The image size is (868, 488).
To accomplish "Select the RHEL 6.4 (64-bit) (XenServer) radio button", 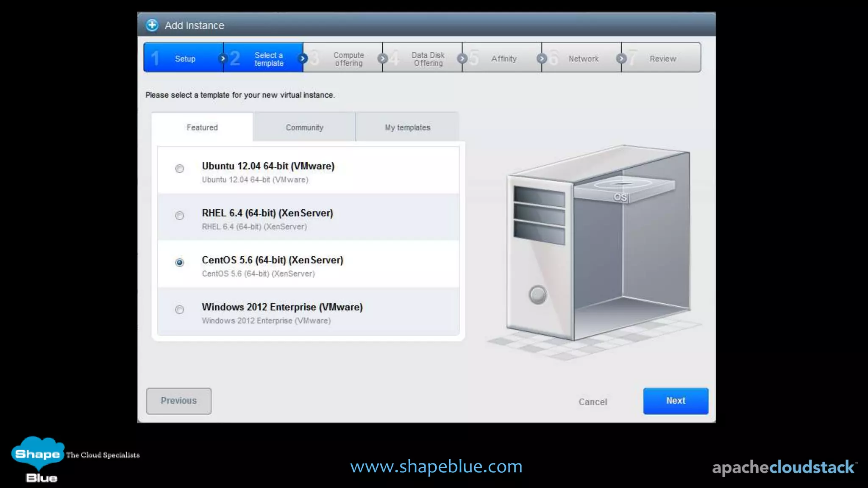I will click(x=180, y=216).
